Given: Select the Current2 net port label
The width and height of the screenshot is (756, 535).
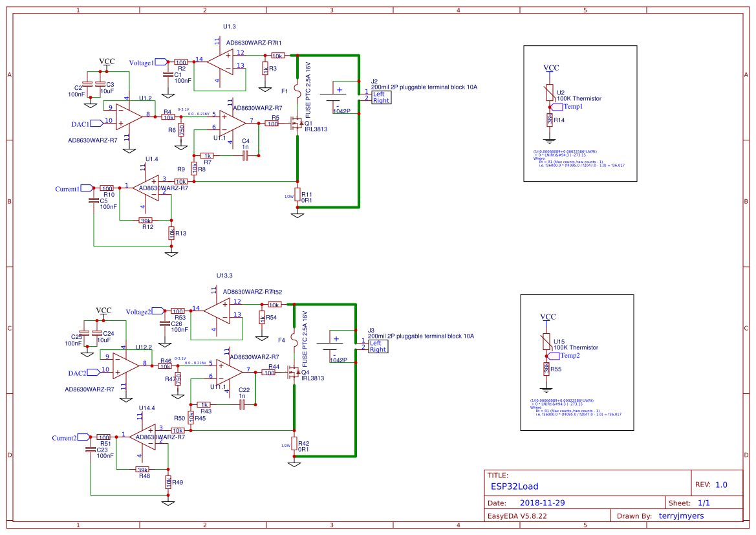Looking at the screenshot, I should click(x=71, y=437).
